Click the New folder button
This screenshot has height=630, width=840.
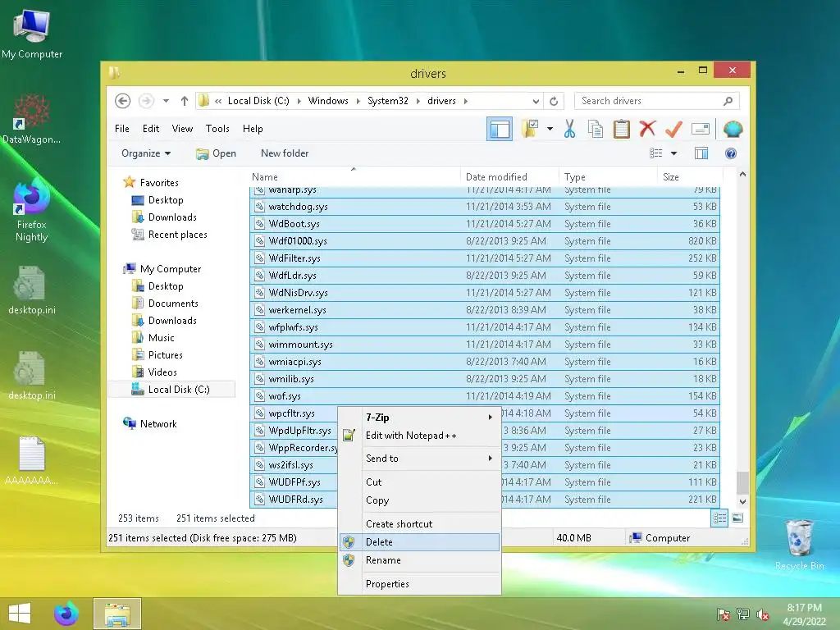click(x=285, y=153)
